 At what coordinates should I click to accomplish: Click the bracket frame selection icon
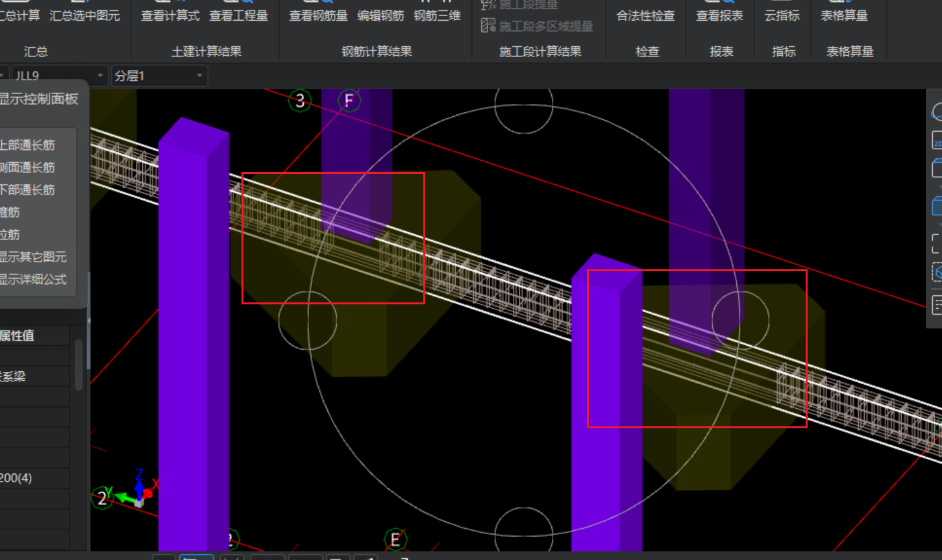point(937,243)
